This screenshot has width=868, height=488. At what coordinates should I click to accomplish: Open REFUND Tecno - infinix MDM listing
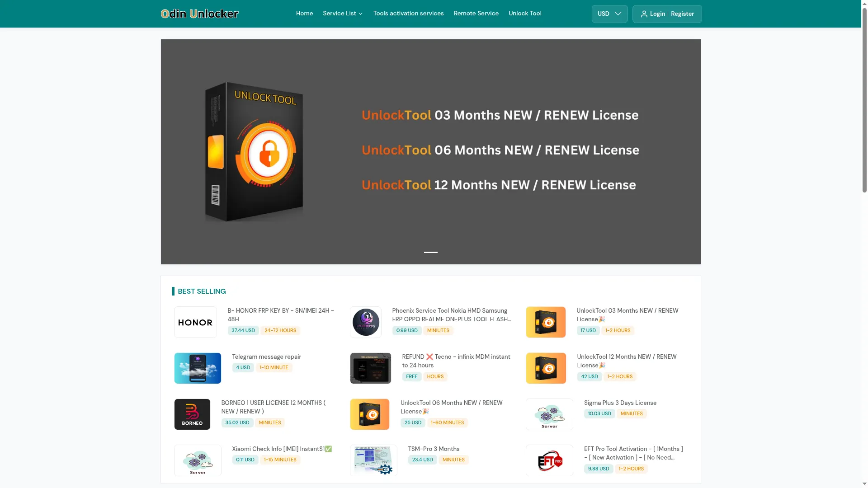coord(456,361)
